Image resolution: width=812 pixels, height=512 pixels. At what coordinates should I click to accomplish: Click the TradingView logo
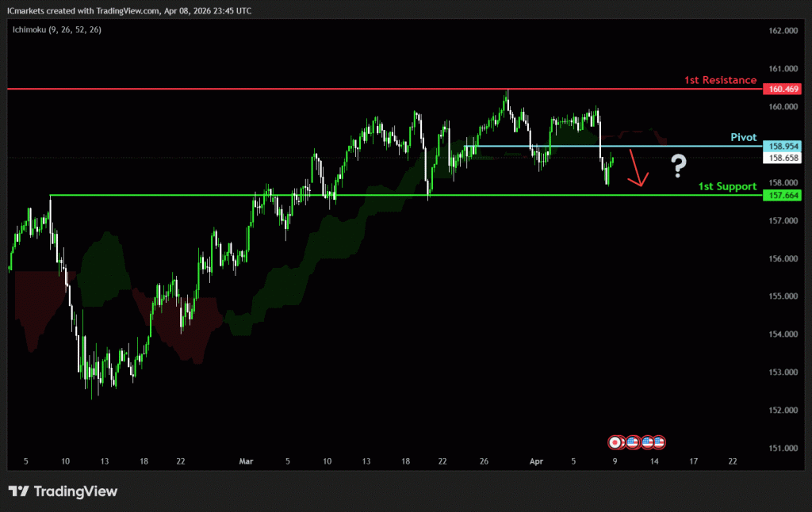18,491
